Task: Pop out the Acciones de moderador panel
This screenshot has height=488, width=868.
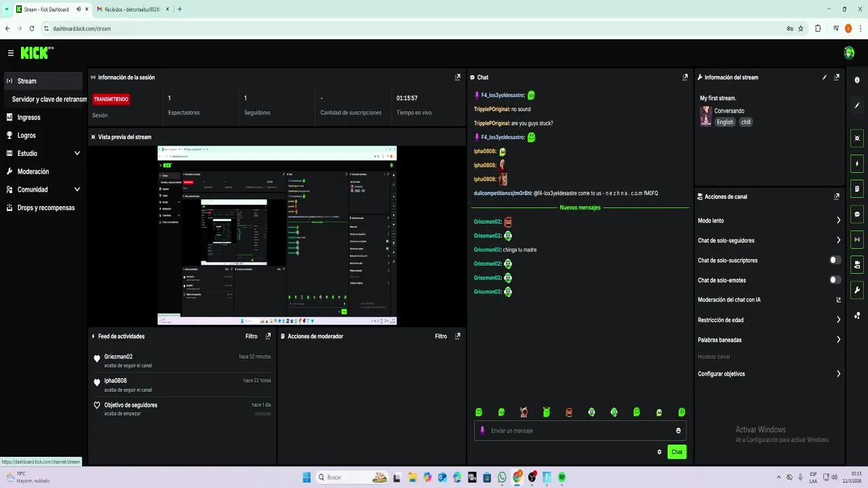Action: click(x=458, y=336)
